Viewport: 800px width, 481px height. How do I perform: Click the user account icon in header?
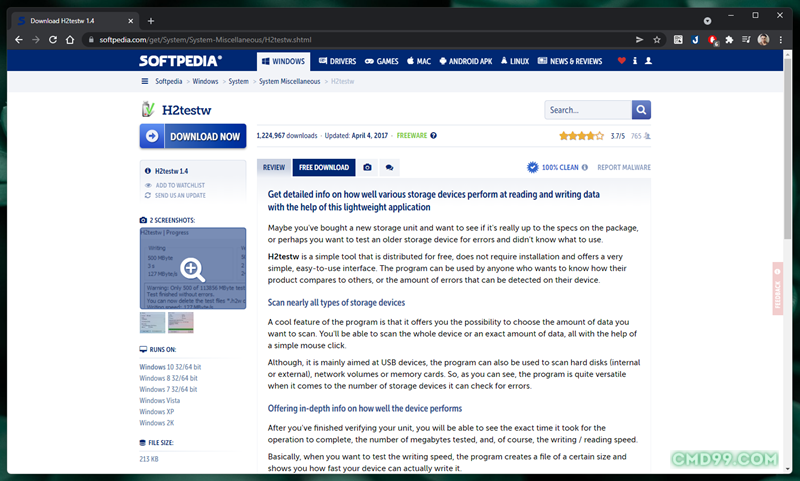[x=648, y=61]
